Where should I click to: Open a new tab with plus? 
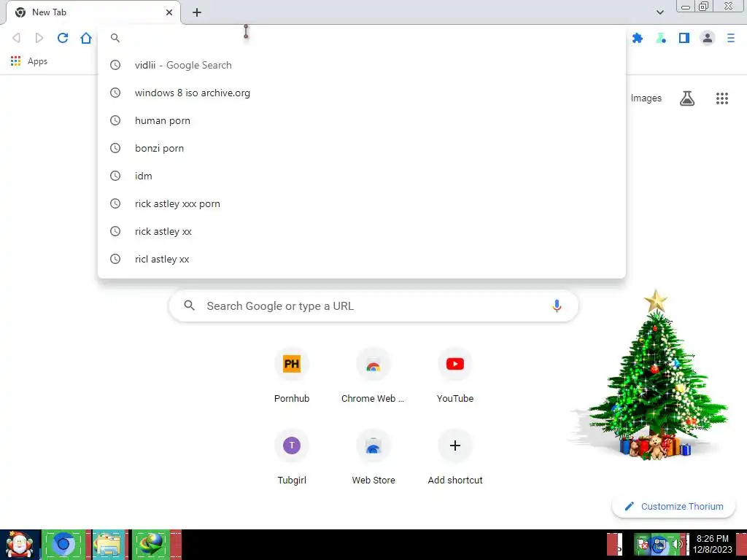tap(197, 12)
